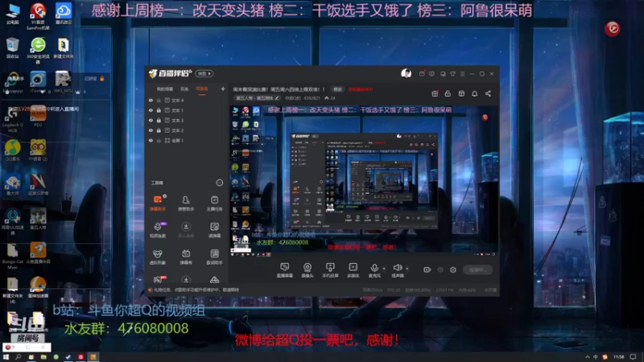Click the store box icon next to bell
Viewport: 644px width, 362px height.
tap(461, 93)
